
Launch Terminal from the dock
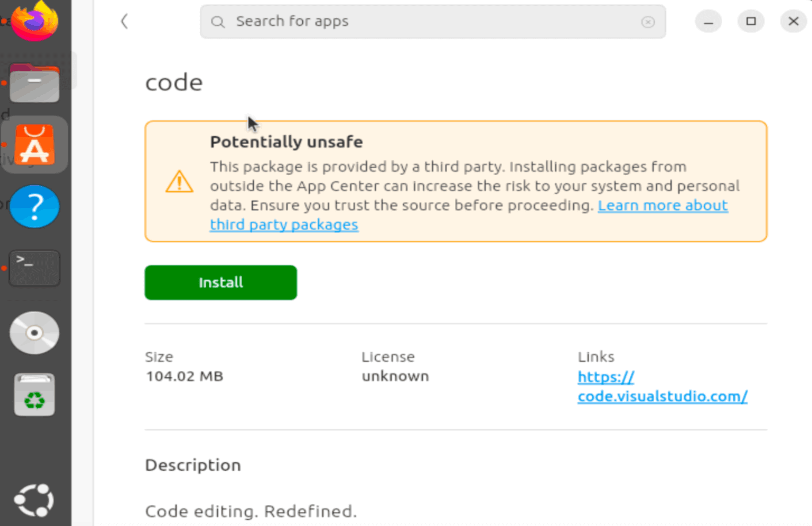coord(34,268)
